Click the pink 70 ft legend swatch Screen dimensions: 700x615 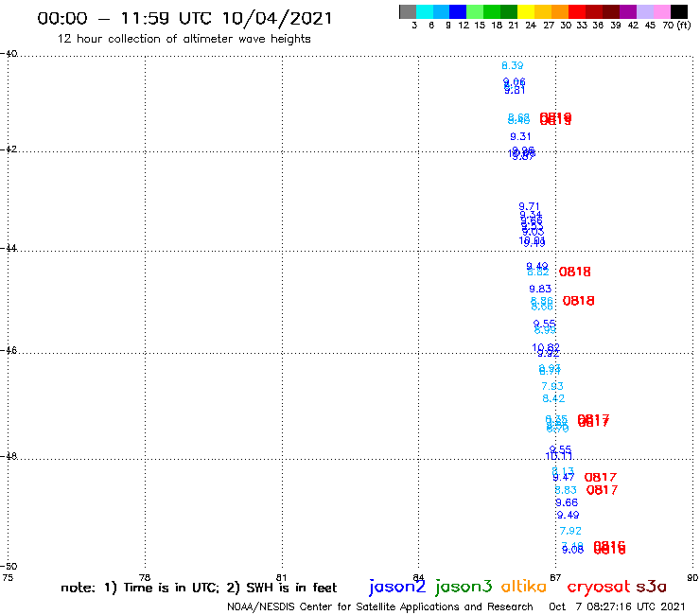pos(661,11)
